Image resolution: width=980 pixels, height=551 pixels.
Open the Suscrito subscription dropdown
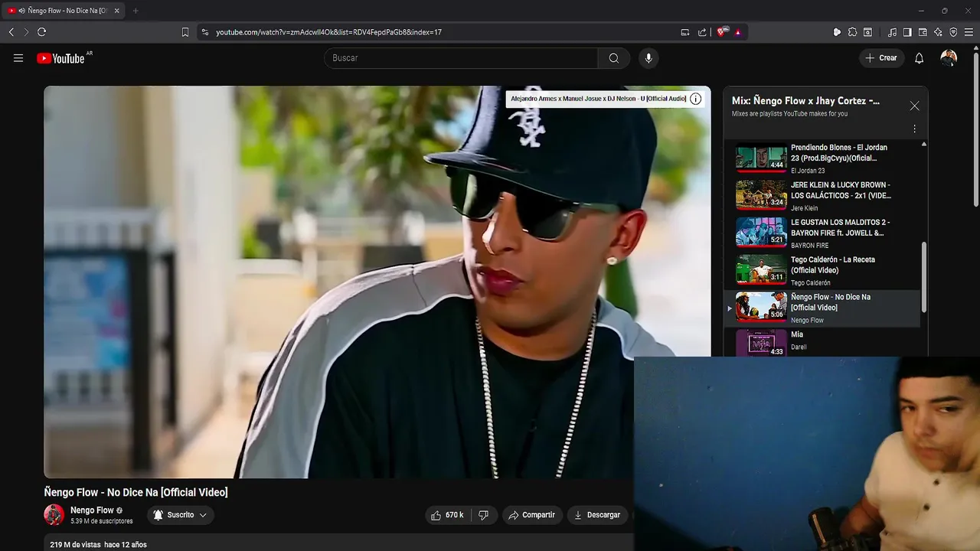click(x=180, y=515)
